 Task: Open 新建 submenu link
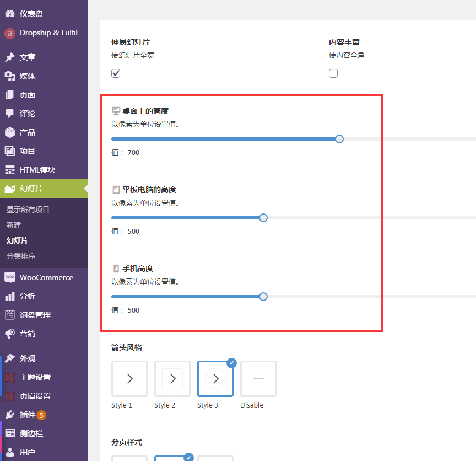(14, 225)
